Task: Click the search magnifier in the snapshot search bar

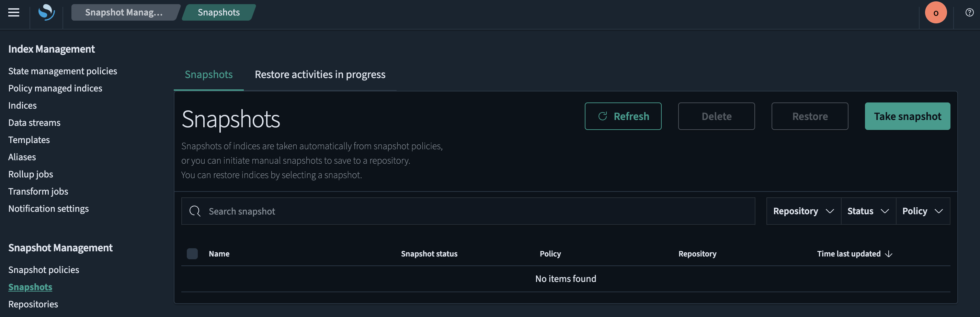Action: [194, 211]
